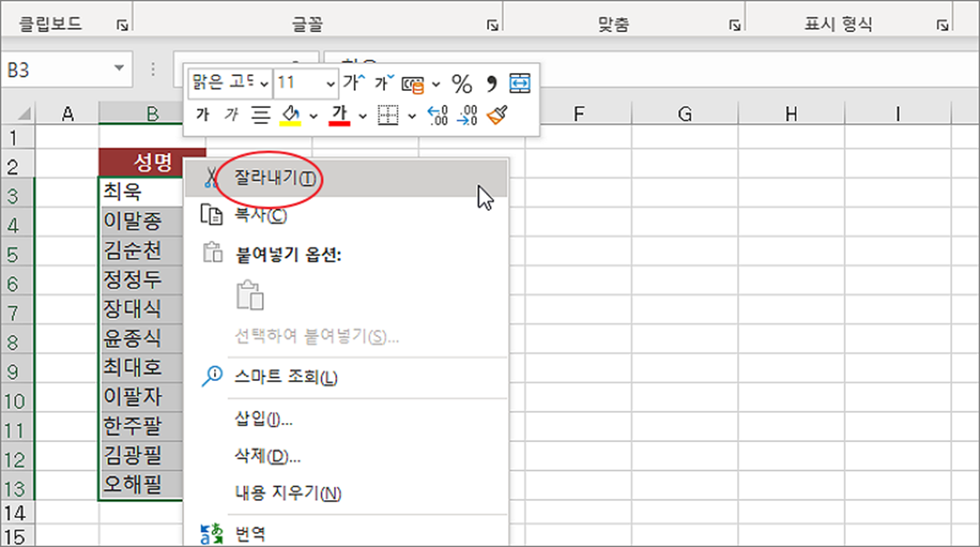Increase decimal places
The height and width of the screenshot is (547, 980).
point(437,116)
